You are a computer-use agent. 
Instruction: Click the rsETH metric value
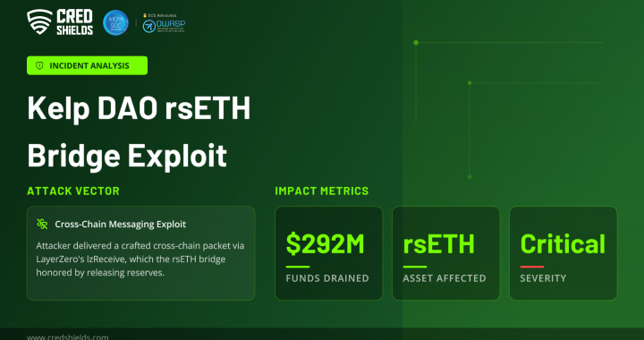pyautogui.click(x=438, y=244)
